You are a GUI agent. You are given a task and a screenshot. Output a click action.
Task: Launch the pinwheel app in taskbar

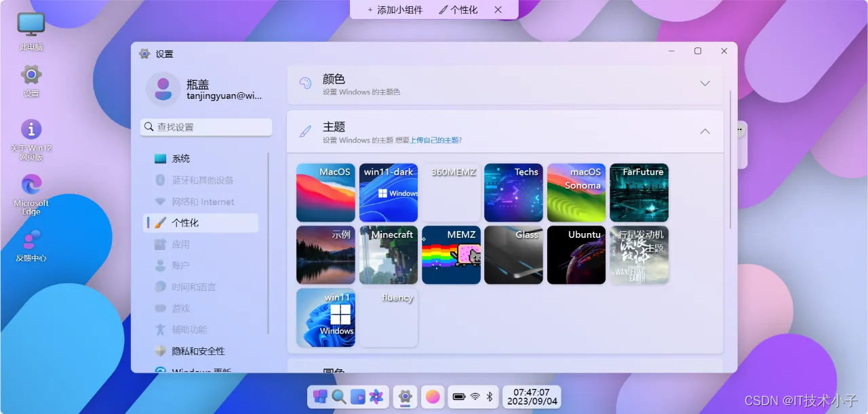coord(376,397)
